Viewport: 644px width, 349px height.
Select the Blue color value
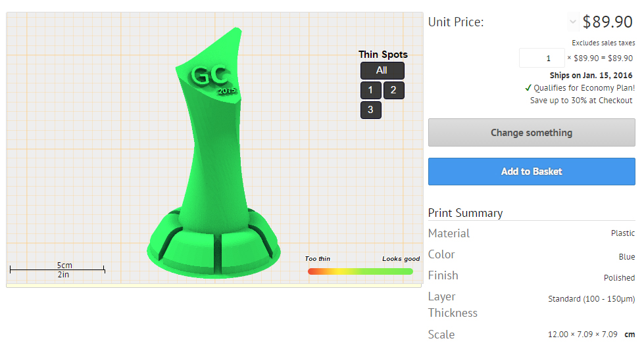tap(627, 256)
